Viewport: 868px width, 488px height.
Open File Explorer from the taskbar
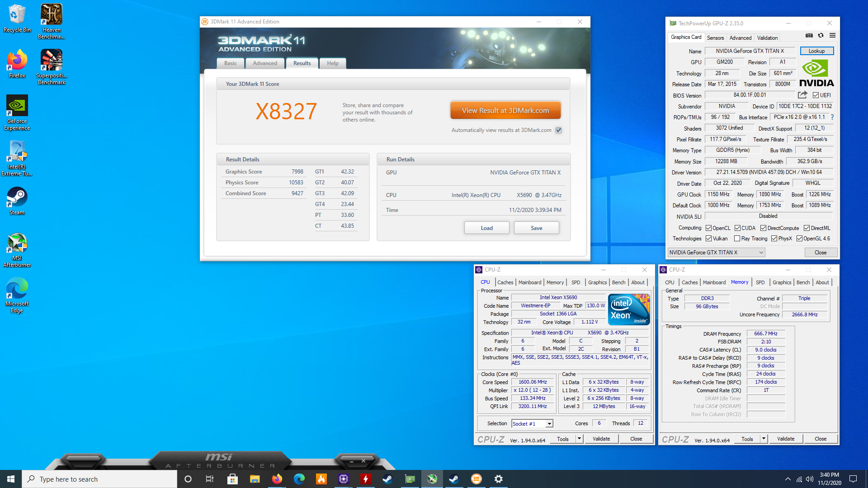click(x=255, y=479)
